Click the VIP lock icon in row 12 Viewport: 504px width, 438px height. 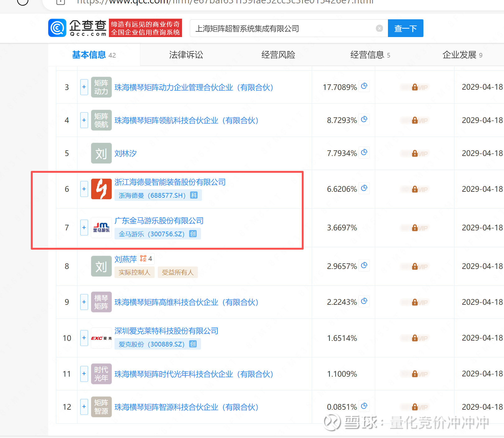click(415, 407)
